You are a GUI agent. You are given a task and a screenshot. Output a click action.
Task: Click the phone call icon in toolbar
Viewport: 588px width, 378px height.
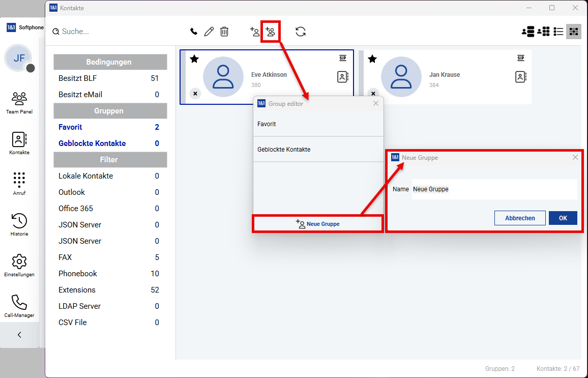coord(193,32)
